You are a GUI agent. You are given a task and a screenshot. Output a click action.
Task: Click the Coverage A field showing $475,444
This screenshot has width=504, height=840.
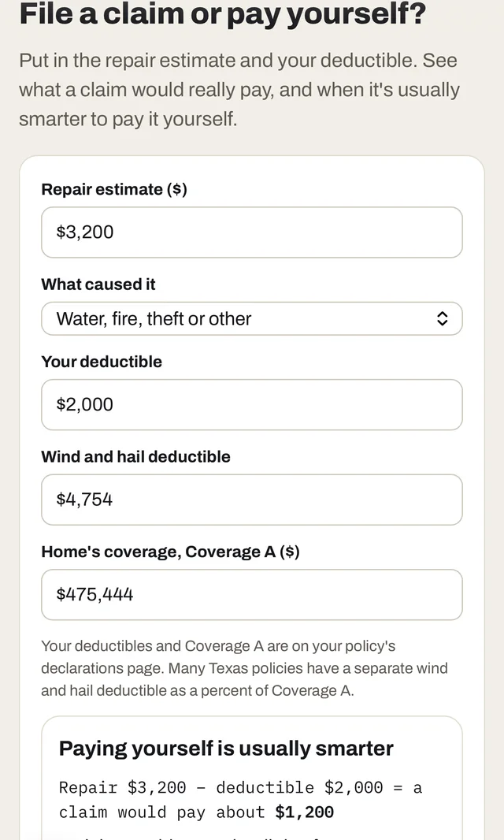tap(252, 595)
